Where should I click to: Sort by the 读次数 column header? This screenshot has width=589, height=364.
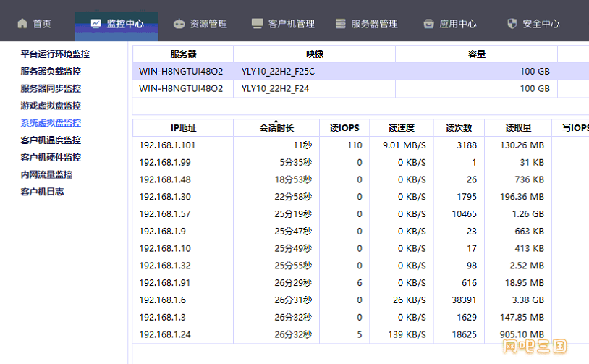click(459, 128)
